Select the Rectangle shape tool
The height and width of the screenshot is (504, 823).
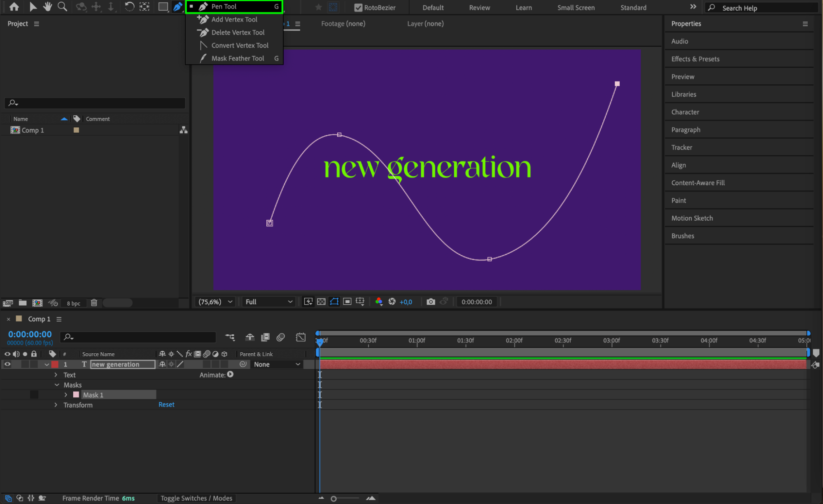tap(163, 7)
